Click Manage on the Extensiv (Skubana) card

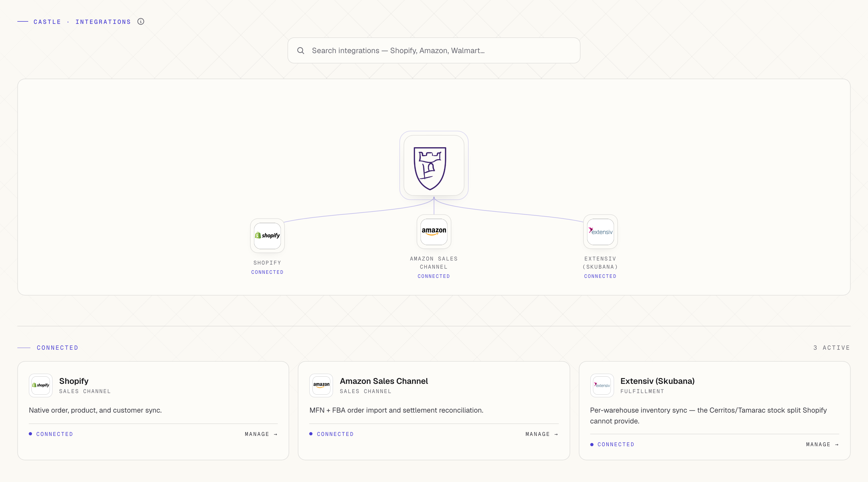(822, 444)
